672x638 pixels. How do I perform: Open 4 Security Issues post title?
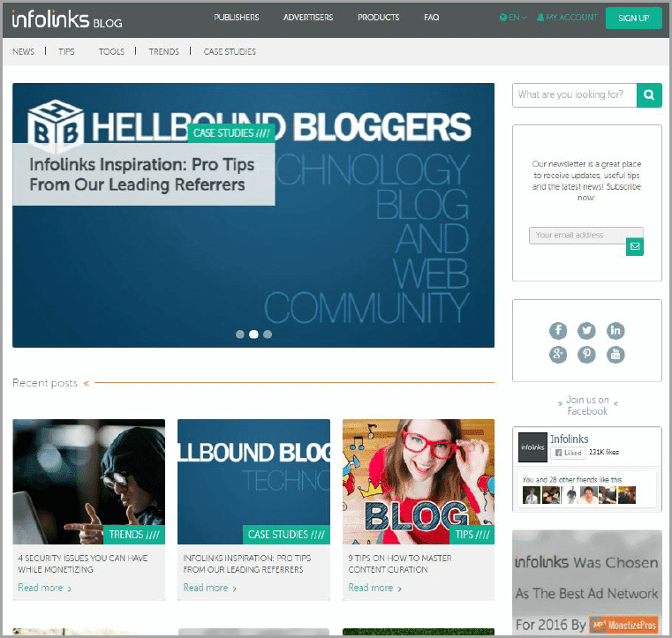[x=83, y=564]
